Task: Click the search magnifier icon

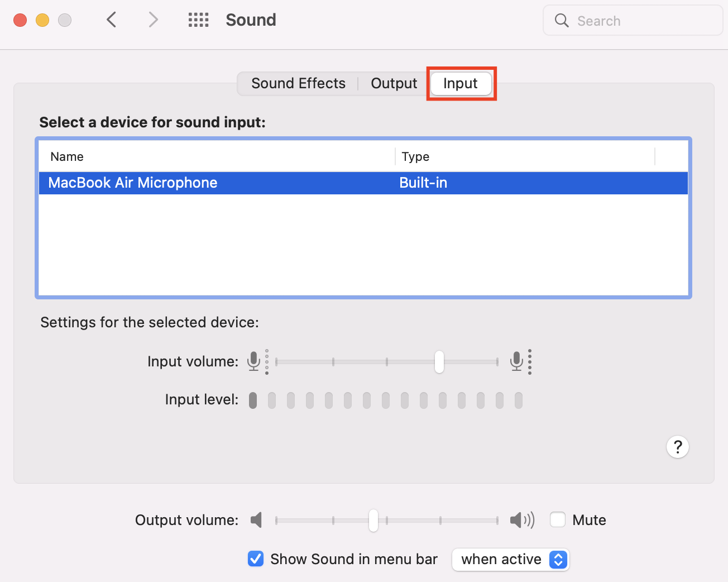Action: pos(562,21)
